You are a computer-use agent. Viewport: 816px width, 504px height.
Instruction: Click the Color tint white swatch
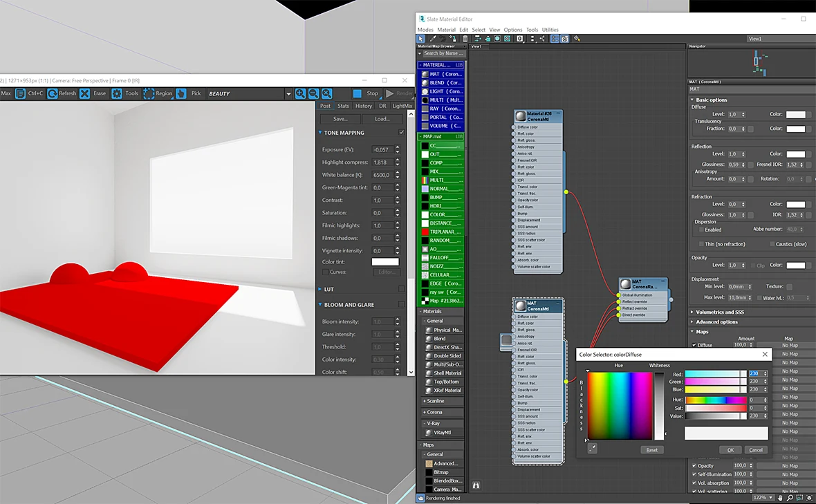point(385,262)
